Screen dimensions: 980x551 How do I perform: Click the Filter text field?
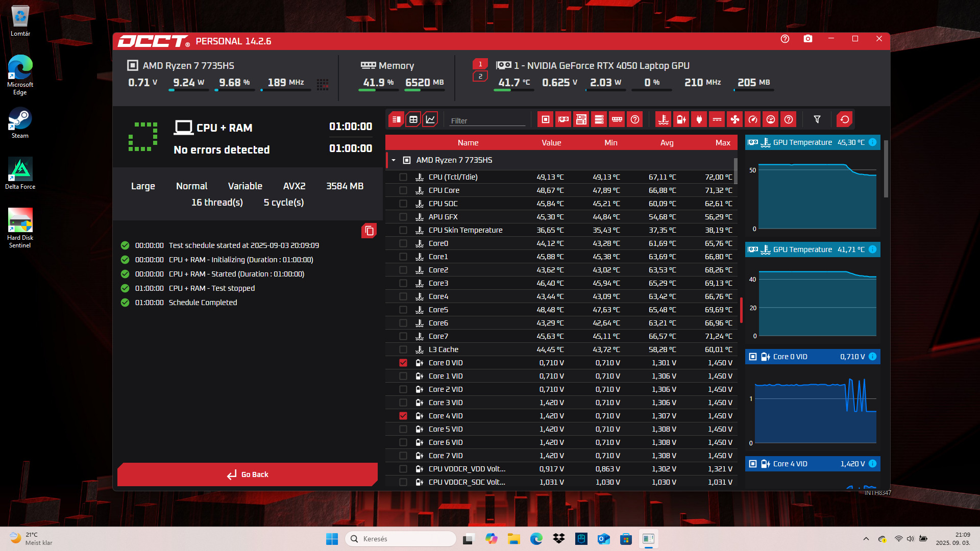[x=486, y=120]
